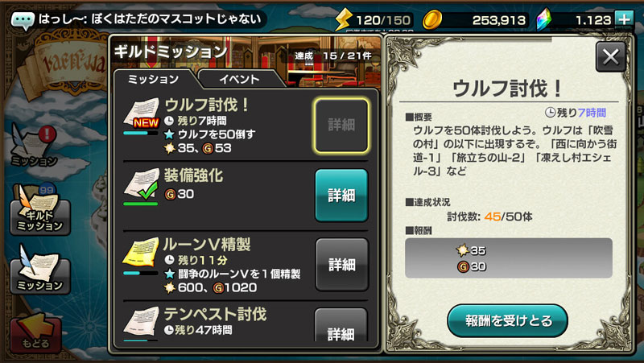The height and width of the screenshot is (363, 644).
Task: Click the 報酬を受けとる button
Action: [x=507, y=320]
